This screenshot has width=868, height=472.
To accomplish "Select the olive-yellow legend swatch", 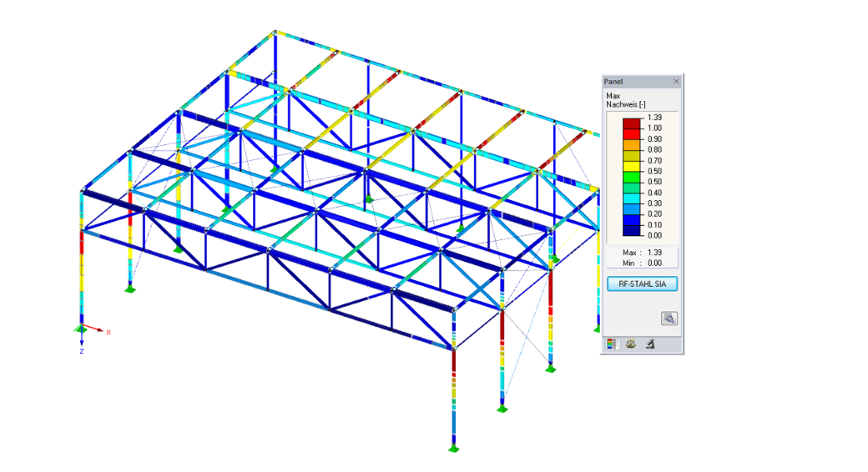I will coord(631,155).
